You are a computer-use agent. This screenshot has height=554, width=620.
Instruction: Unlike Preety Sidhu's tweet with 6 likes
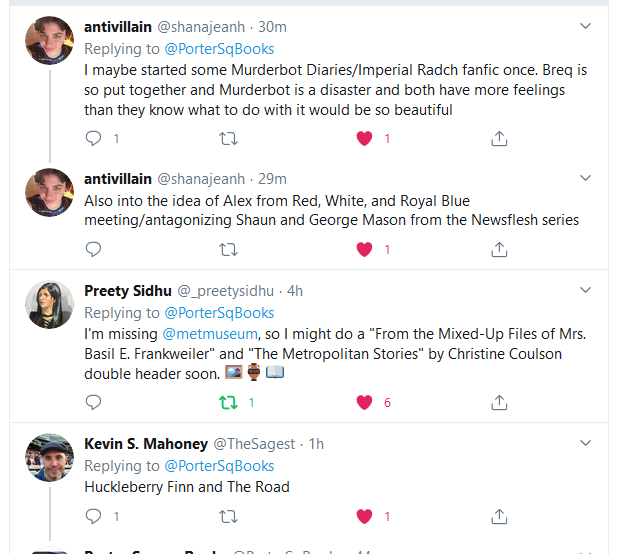pyautogui.click(x=365, y=403)
